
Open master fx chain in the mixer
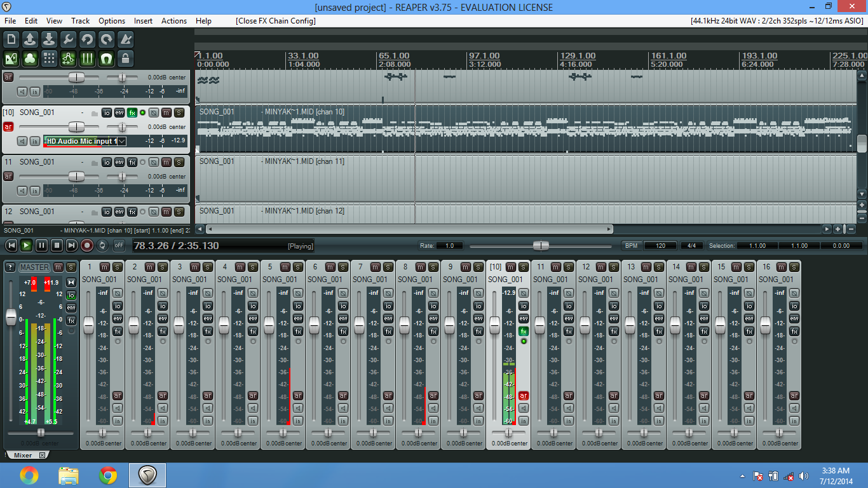coord(71,320)
